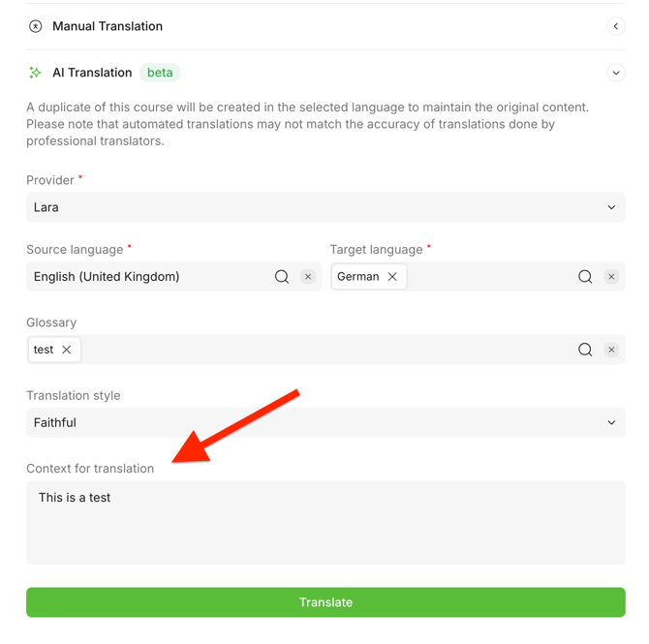Click the AI Translation sparkle icon

tap(36, 73)
